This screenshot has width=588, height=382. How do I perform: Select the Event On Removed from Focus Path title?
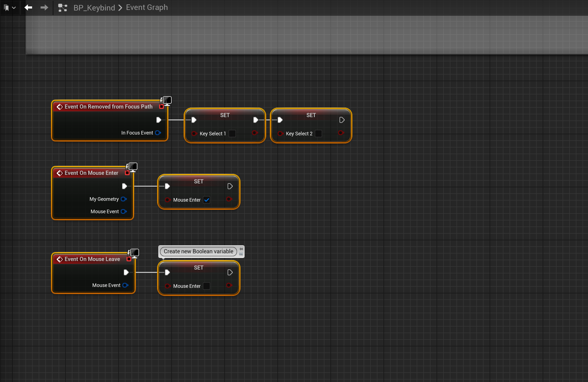click(x=108, y=107)
